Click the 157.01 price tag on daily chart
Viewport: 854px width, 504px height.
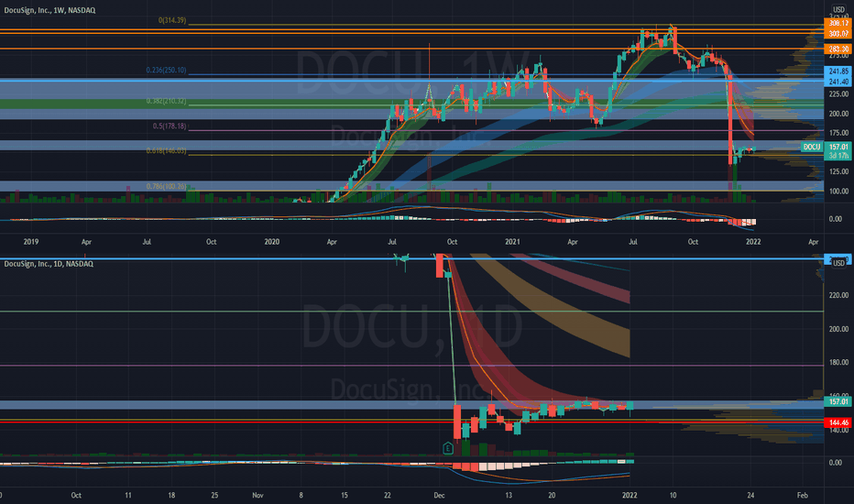[838, 401]
